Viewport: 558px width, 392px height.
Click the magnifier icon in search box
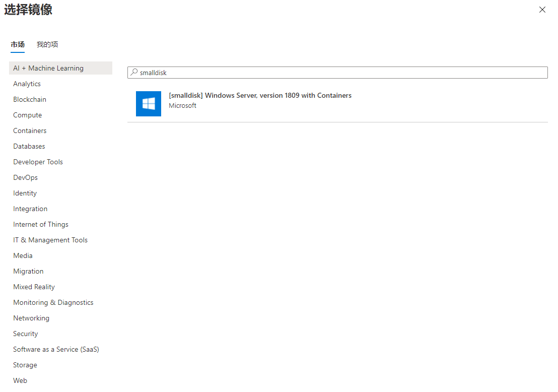click(x=134, y=73)
